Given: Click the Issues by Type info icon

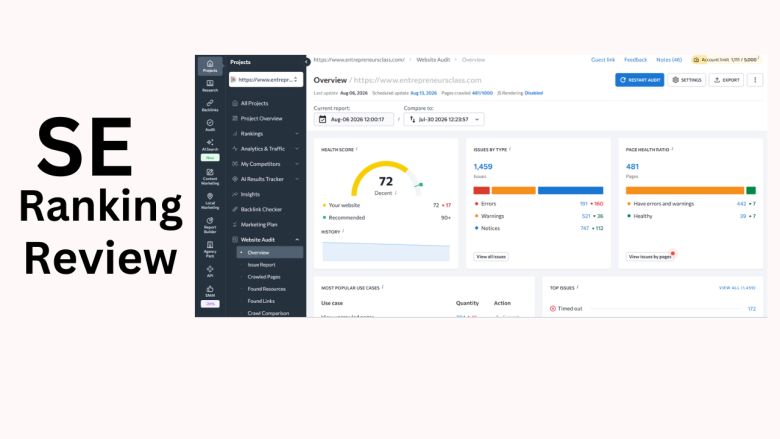Looking at the screenshot, I should click(510, 149).
